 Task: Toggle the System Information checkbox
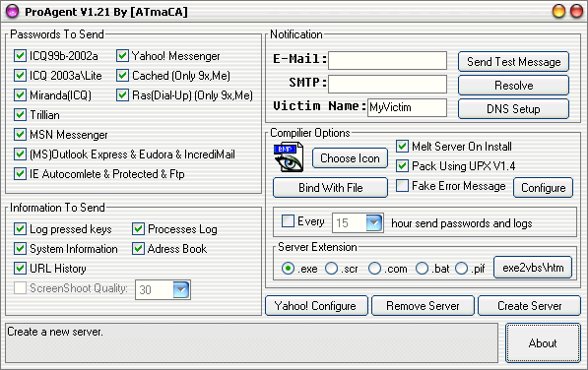20,248
